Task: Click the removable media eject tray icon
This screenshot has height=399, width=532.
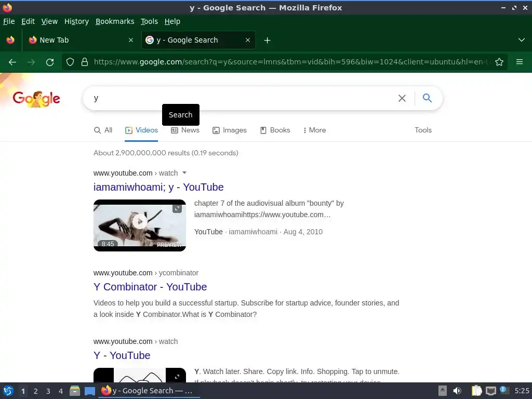Action: [443, 391]
